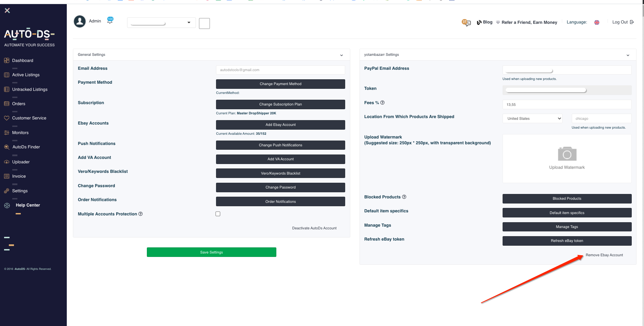Click the Multiple Accounts Protection help icon
This screenshot has height=326, width=644.
pyautogui.click(x=140, y=214)
